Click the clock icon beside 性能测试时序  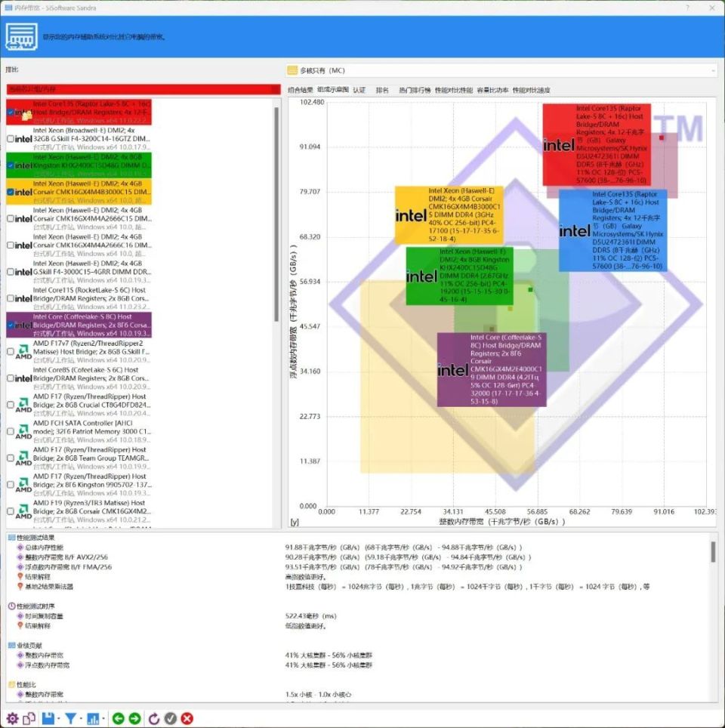point(11,606)
